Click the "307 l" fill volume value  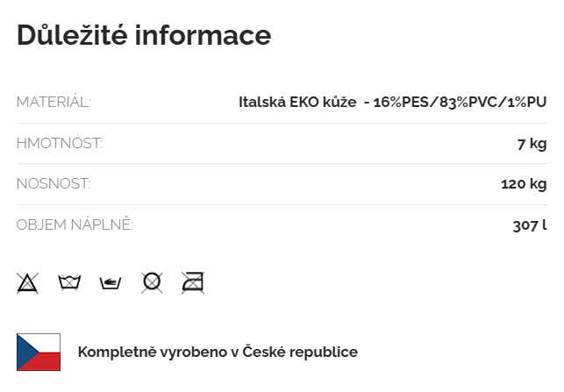529,225
